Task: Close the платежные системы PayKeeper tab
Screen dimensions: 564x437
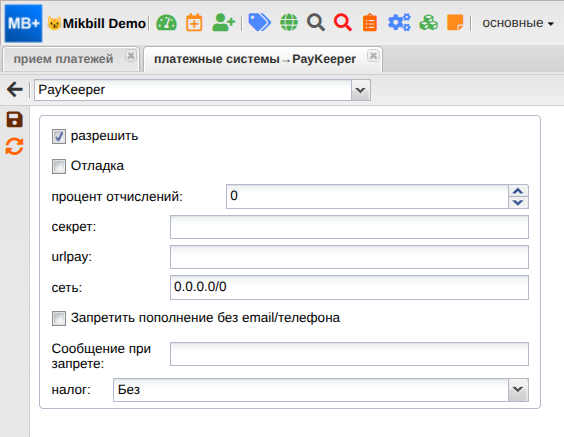Action: pos(373,56)
